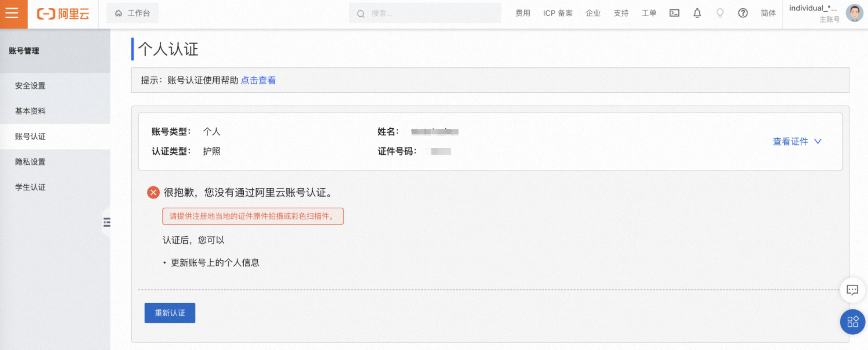Open the 支持 menu
Screen dimensions: 868x350
tap(621, 13)
